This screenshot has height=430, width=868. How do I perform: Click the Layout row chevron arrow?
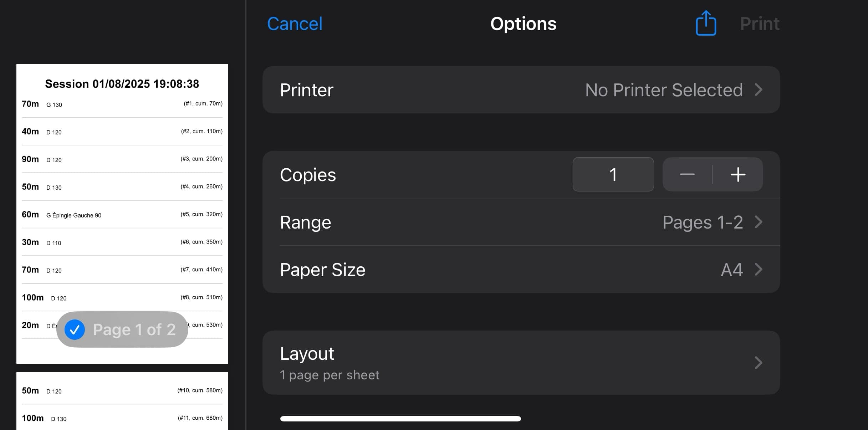tap(759, 363)
